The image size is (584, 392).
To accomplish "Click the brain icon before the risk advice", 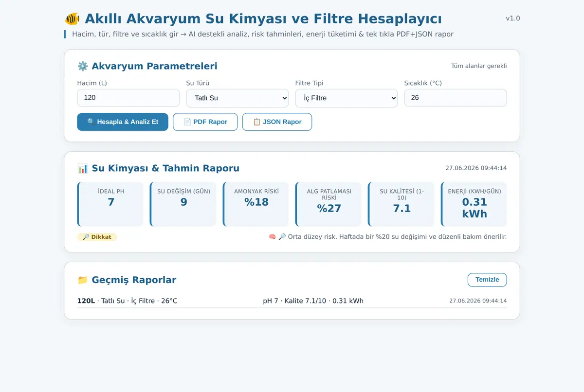I will coord(273,237).
